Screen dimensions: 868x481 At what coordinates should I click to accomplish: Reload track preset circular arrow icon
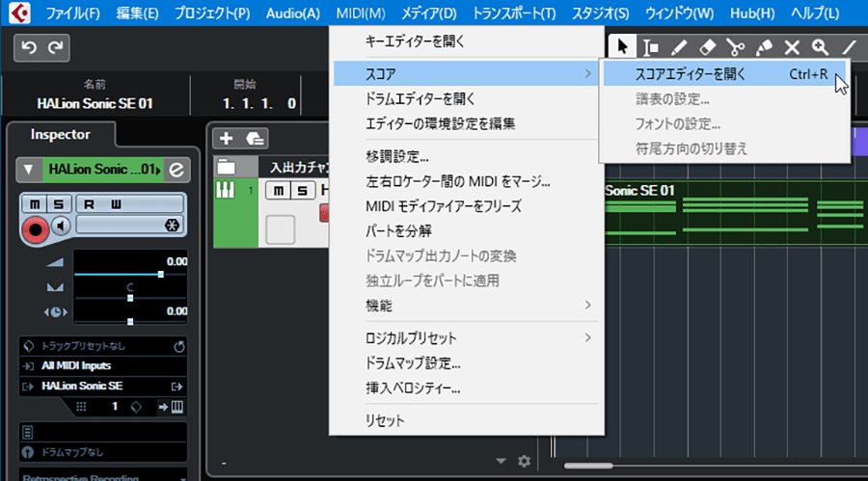point(178,346)
